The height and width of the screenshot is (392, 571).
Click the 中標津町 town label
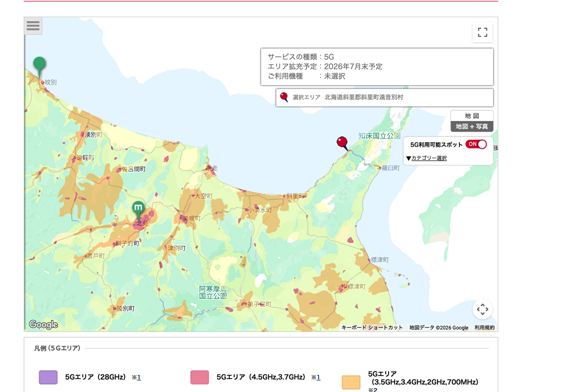354,286
